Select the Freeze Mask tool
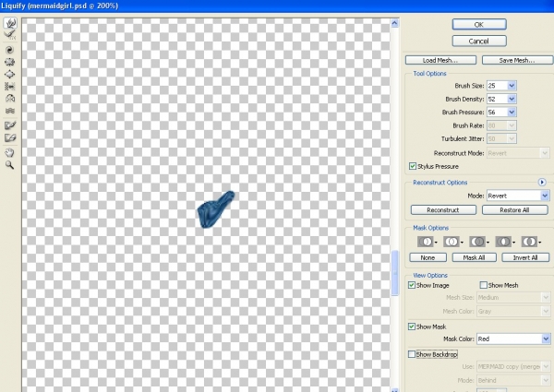This screenshot has height=392, width=554. [10, 125]
